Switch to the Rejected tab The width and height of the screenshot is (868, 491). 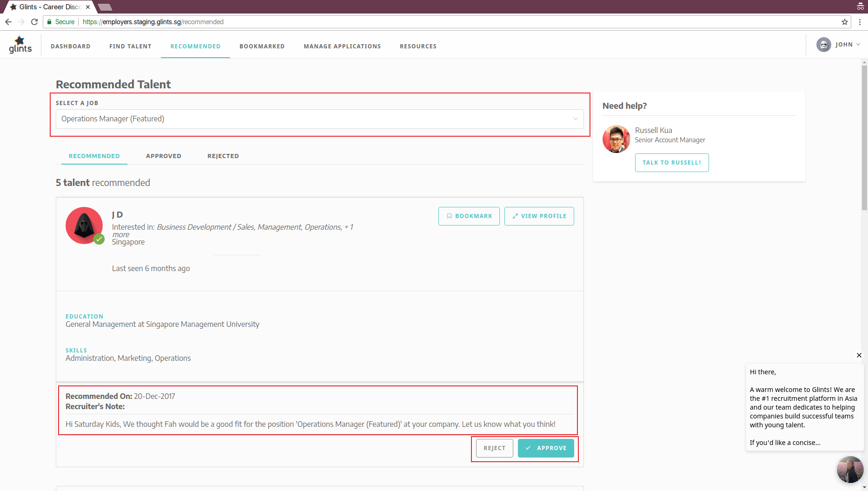click(223, 156)
